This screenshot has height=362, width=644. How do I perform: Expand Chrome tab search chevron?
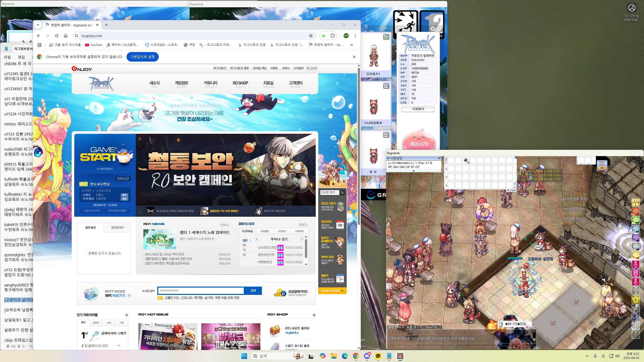coord(38,25)
